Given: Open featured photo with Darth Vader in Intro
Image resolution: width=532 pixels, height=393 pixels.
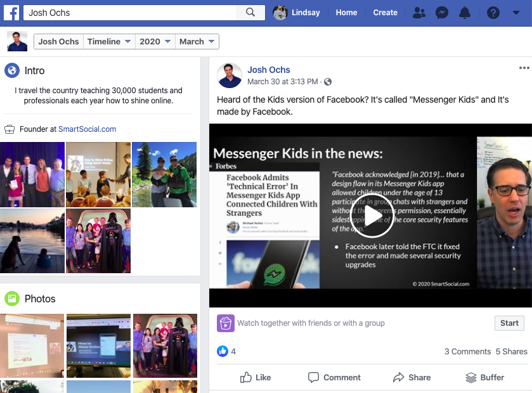Looking at the screenshot, I should 98,241.
